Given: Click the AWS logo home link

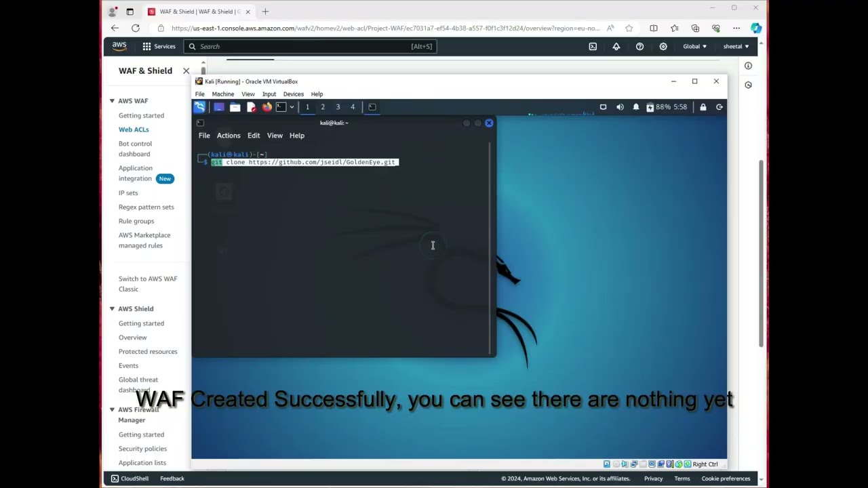Looking at the screenshot, I should pyautogui.click(x=119, y=46).
